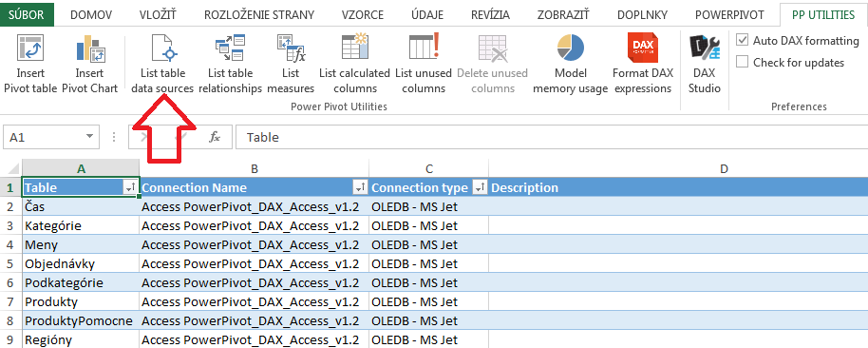Run List table relationships
This screenshot has height=348, width=868.
tap(230, 64)
